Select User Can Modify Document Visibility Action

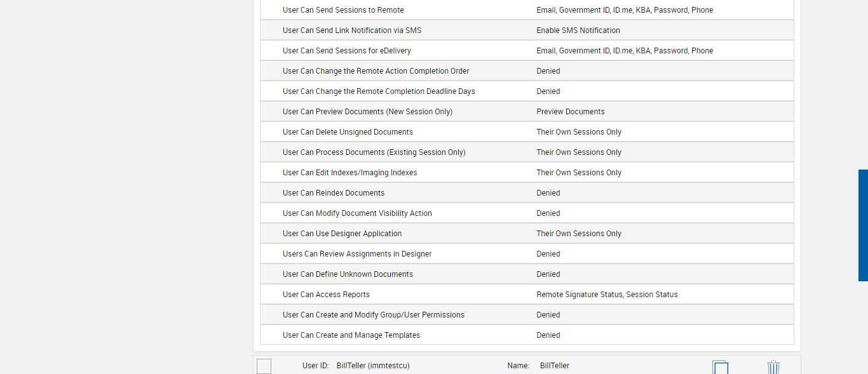(357, 213)
